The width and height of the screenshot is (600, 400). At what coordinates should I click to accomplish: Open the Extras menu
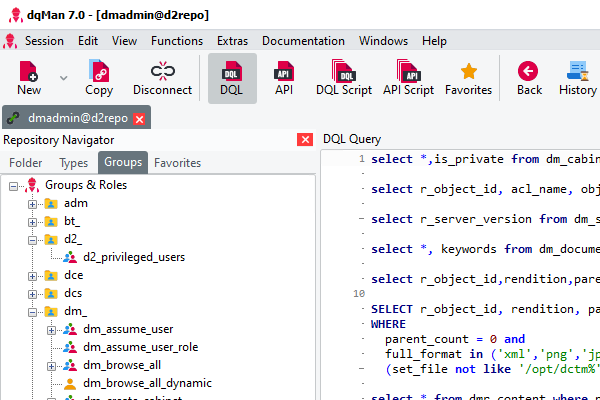tap(232, 41)
